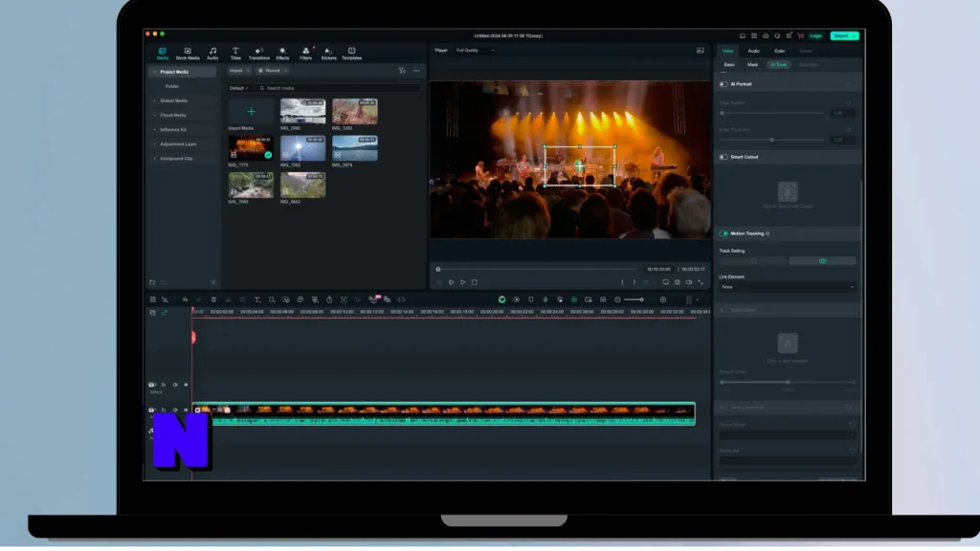This screenshot has height=551, width=980.
Task: Switch to the Color properties tab
Action: coord(779,51)
